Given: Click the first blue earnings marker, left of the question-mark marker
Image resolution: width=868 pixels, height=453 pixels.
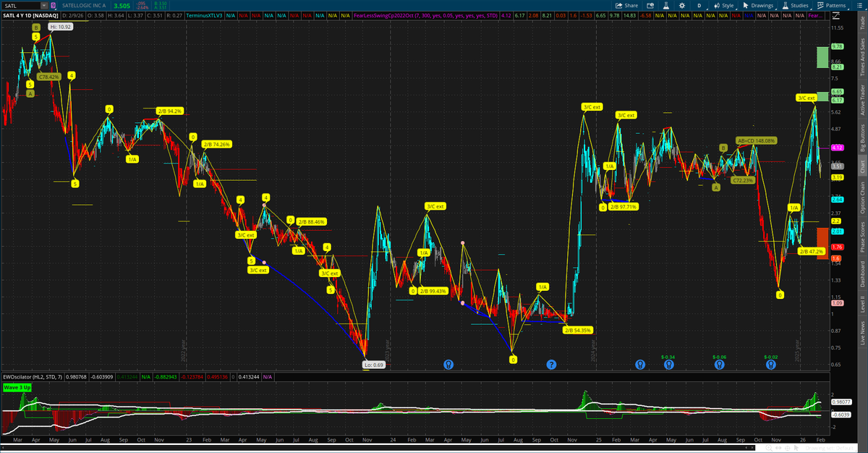Looking at the screenshot, I should [x=448, y=364].
